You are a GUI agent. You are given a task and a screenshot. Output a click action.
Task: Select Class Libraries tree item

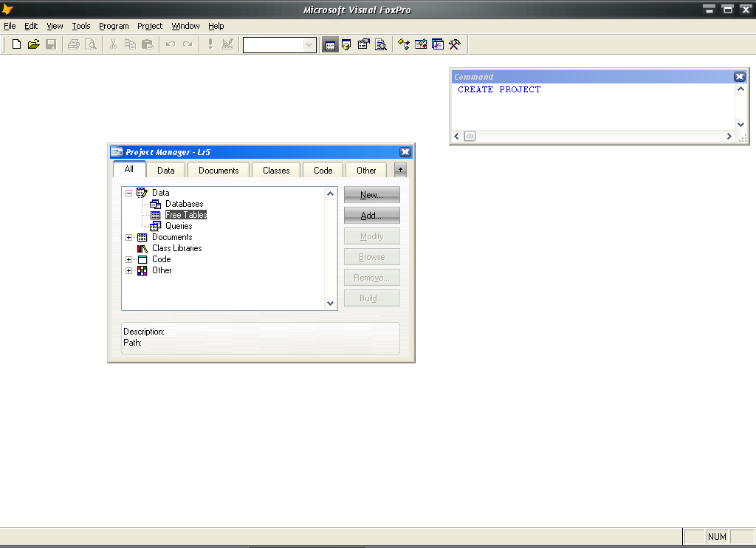pyautogui.click(x=177, y=248)
